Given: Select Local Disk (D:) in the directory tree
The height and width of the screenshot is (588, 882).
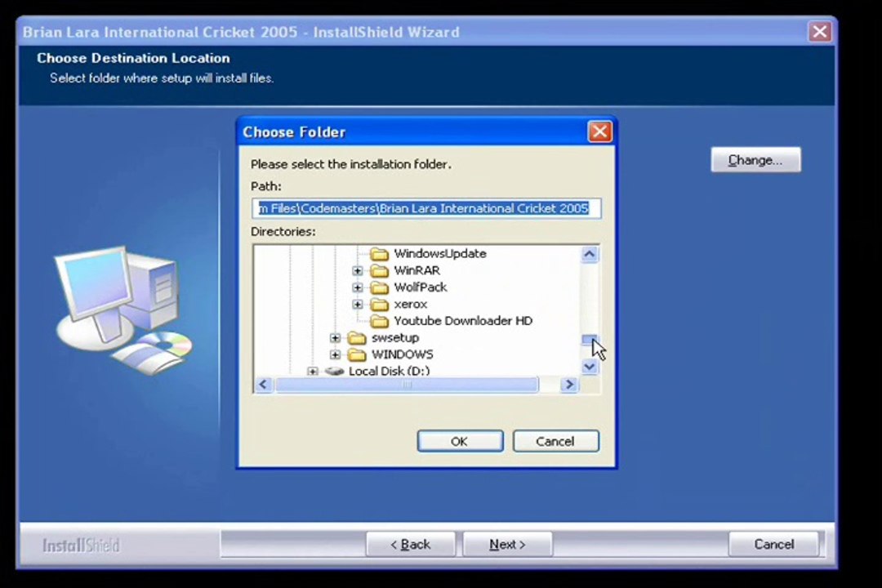Looking at the screenshot, I should pyautogui.click(x=389, y=372).
